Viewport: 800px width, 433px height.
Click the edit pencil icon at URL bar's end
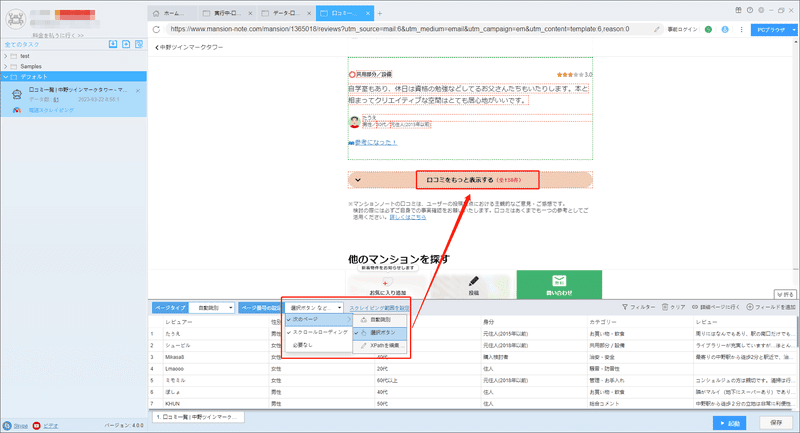click(657, 30)
